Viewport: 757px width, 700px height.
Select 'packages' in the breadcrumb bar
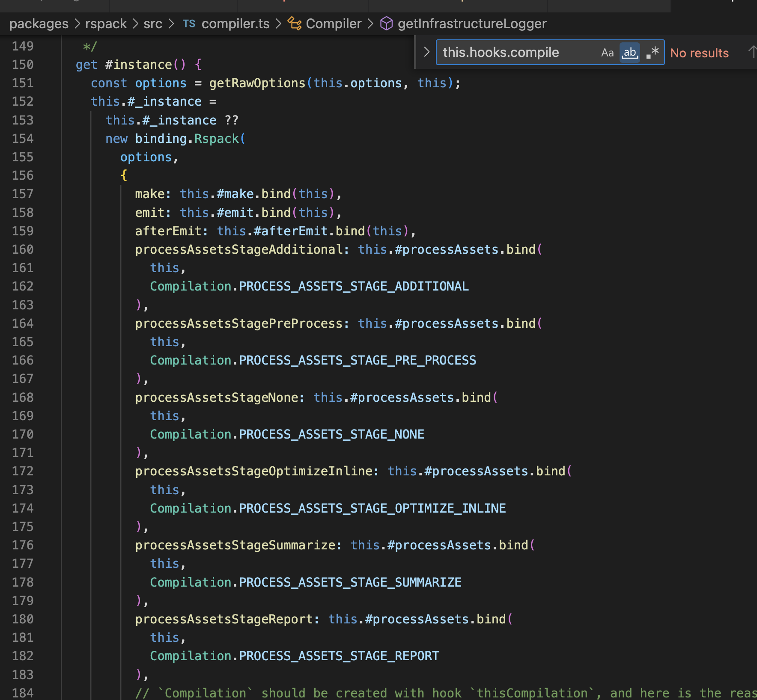click(x=39, y=24)
